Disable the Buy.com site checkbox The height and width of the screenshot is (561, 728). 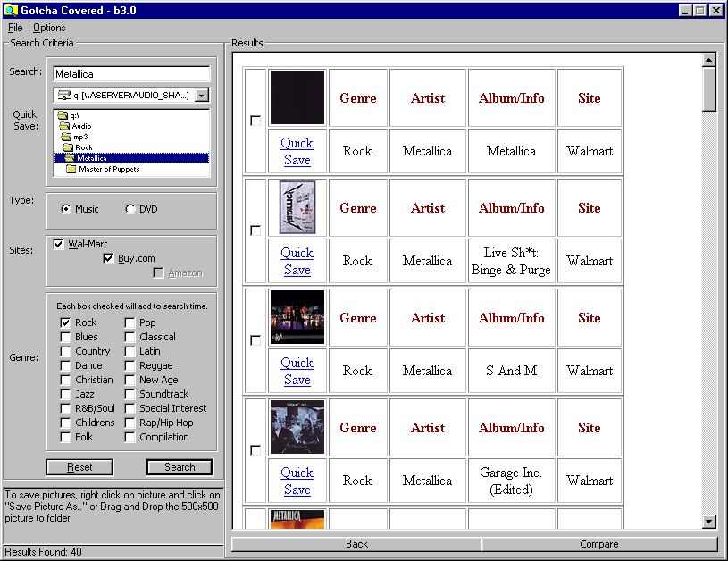[x=109, y=258]
